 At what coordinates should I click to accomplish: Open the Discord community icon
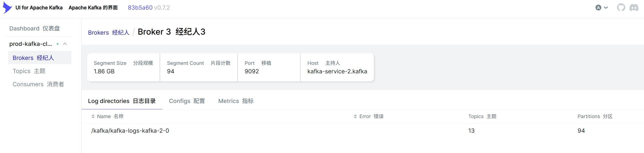pyautogui.click(x=634, y=8)
